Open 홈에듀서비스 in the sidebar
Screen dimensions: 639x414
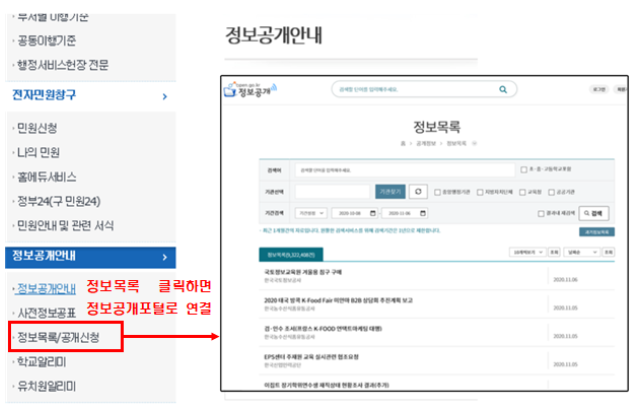(x=46, y=177)
